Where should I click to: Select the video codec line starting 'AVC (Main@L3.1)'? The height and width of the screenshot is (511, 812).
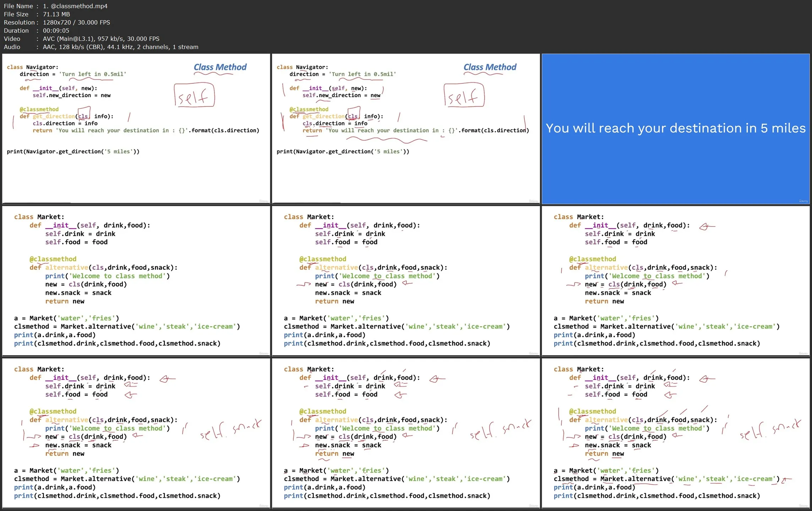click(101, 39)
